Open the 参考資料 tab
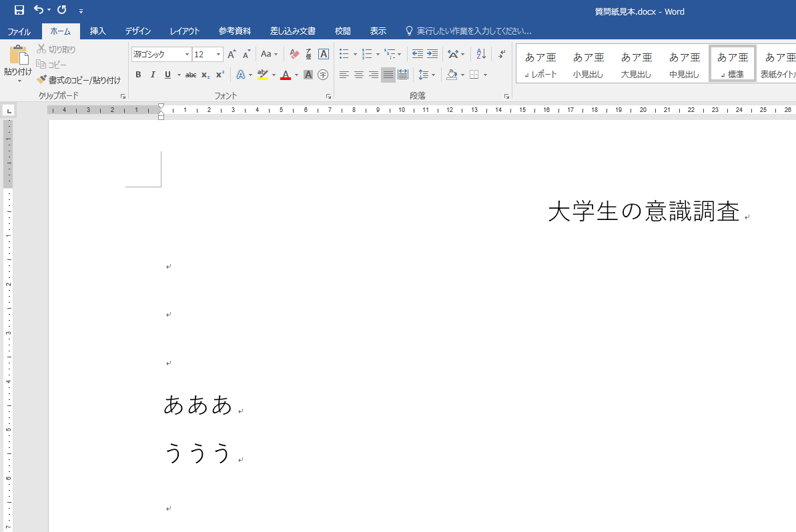796x532 pixels. [235, 31]
